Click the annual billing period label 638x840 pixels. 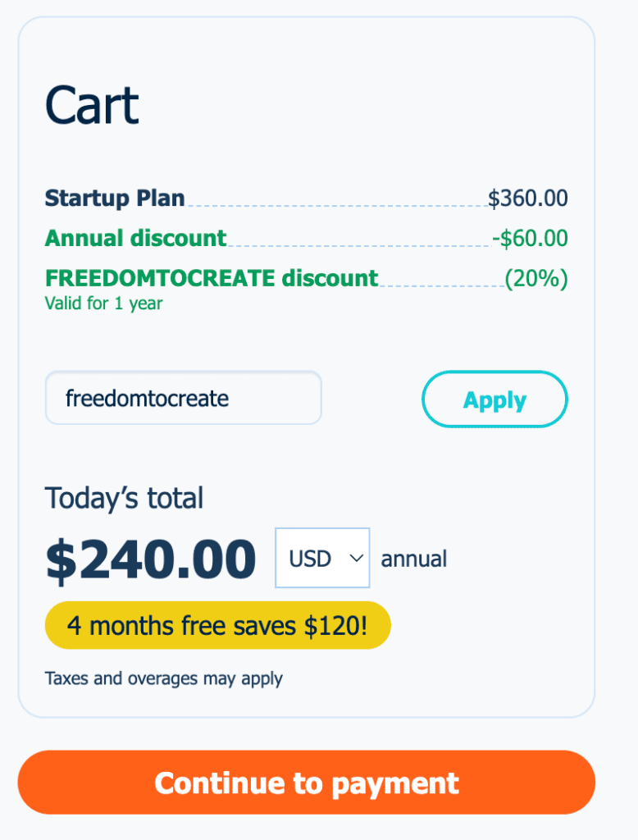[x=414, y=559]
